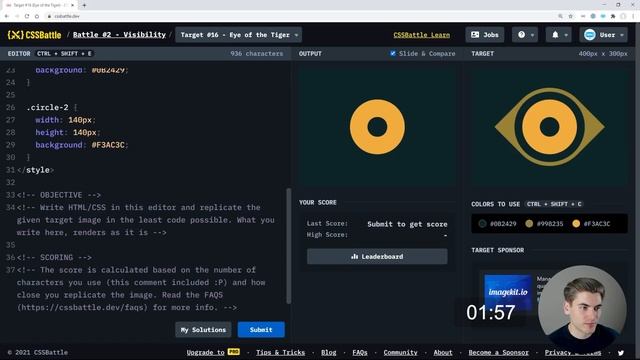The width and height of the screenshot is (640, 360).
Task: Click the .circle-2 selector line
Action: pyautogui.click(x=51, y=107)
